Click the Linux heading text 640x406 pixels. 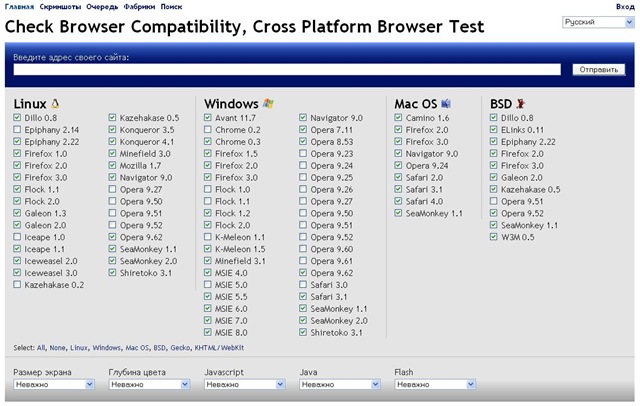click(x=30, y=104)
